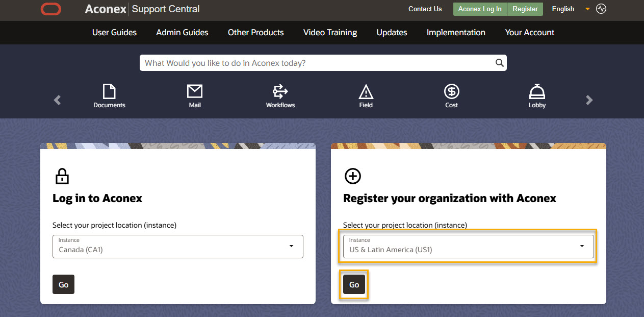Click the right carousel arrow
644x317 pixels.
pyautogui.click(x=589, y=100)
